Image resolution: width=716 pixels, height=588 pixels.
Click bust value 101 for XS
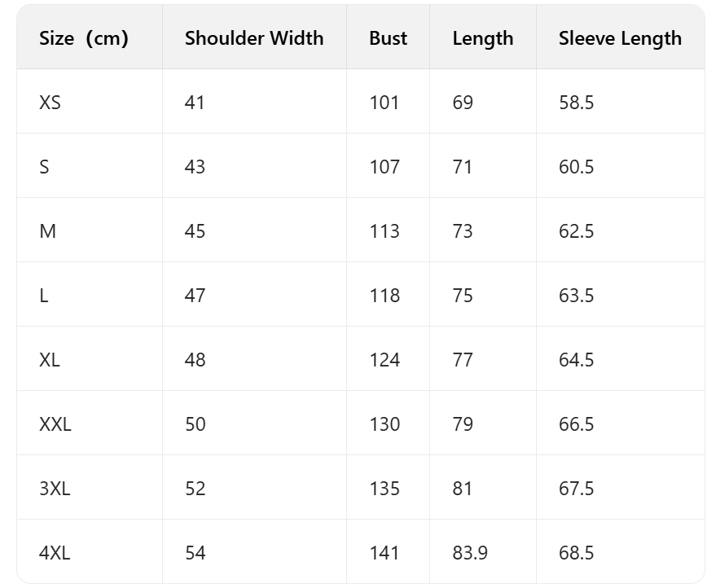click(x=384, y=103)
